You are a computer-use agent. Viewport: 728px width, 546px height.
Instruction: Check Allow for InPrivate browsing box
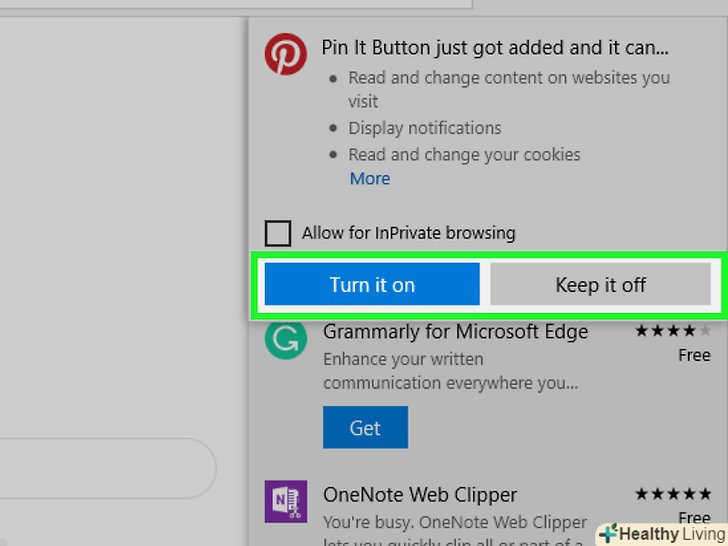278,233
